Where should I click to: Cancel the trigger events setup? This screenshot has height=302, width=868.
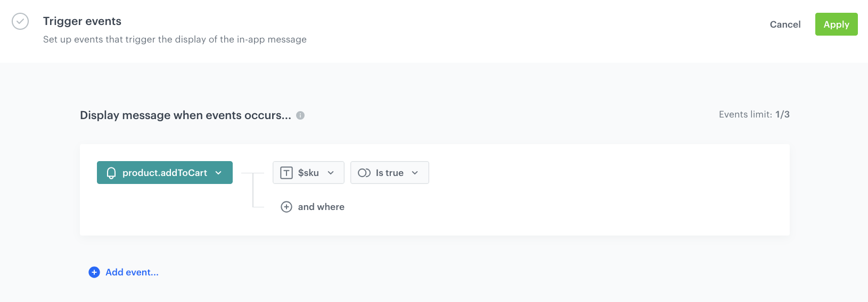tap(785, 24)
